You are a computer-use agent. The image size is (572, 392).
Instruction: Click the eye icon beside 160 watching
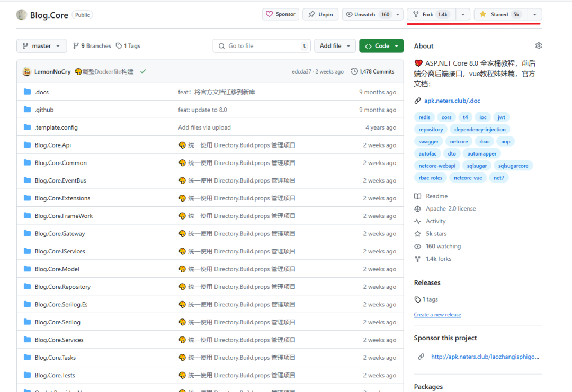pos(418,247)
